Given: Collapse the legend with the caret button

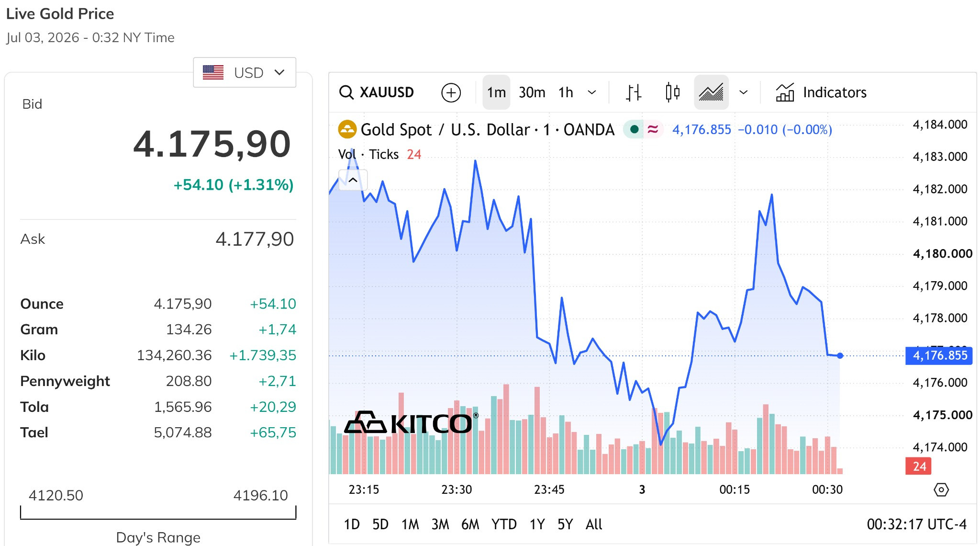Looking at the screenshot, I should coord(353,180).
